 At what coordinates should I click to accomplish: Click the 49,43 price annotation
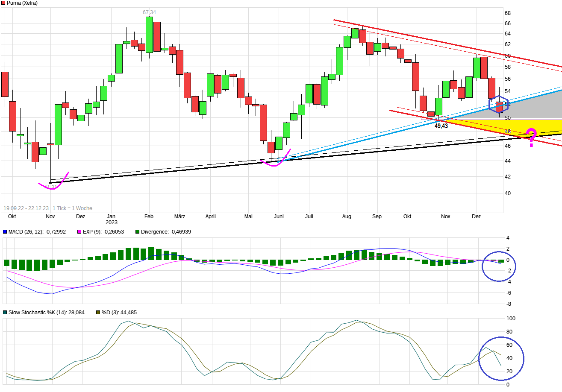coord(441,126)
